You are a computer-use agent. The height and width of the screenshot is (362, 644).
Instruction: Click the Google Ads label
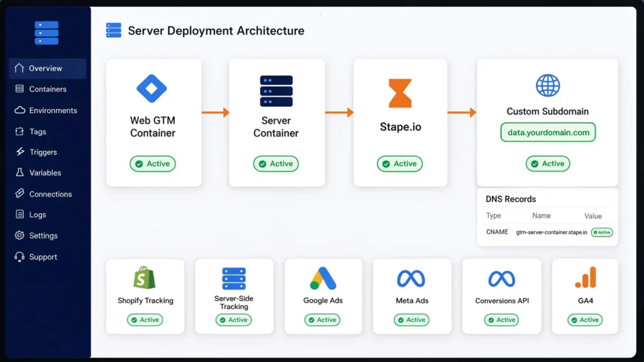[x=323, y=300]
